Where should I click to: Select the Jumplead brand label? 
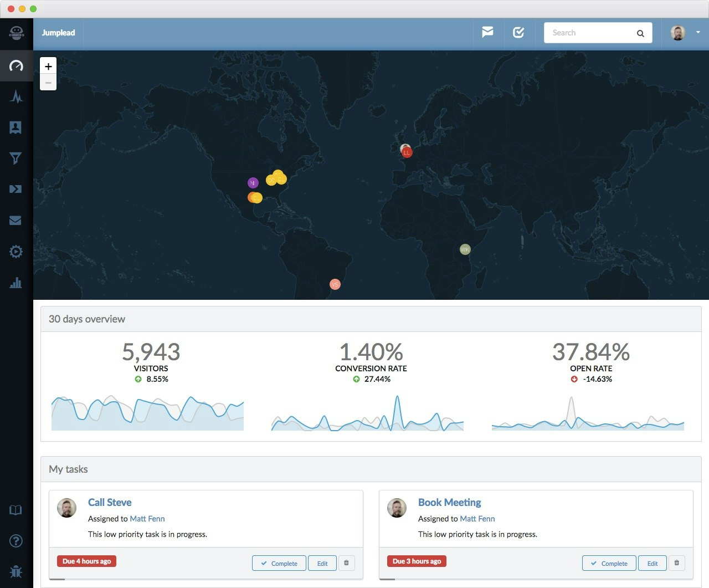58,33
